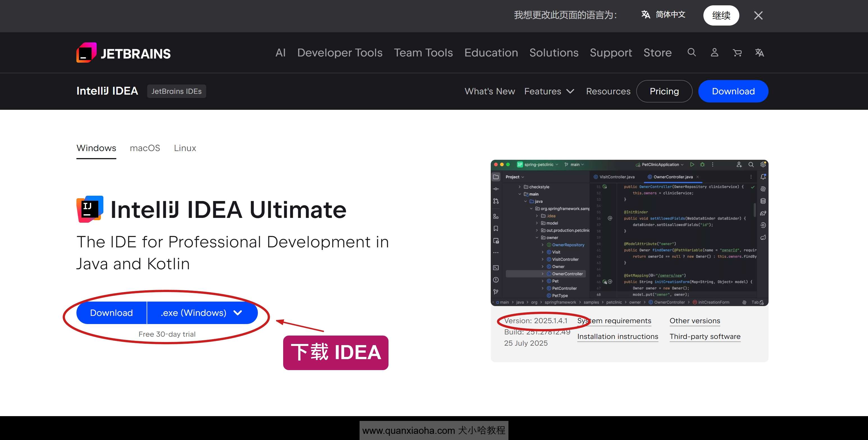
Task: Open the Resources page
Action: click(x=608, y=91)
